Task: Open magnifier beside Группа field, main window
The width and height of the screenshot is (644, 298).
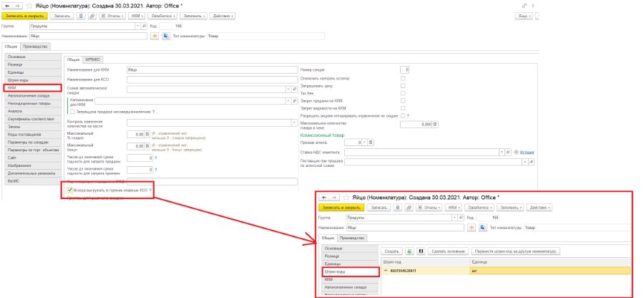Action: 144,26
